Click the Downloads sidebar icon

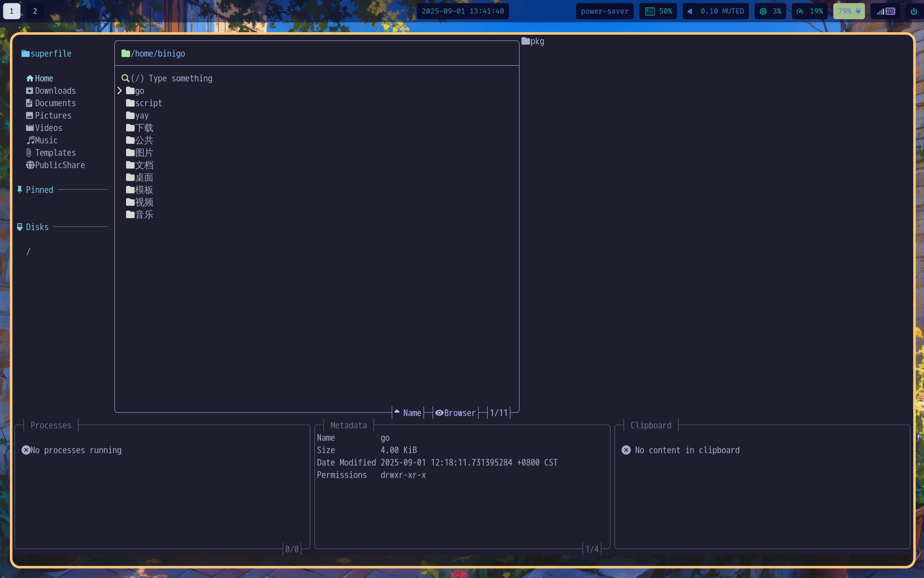pos(30,91)
